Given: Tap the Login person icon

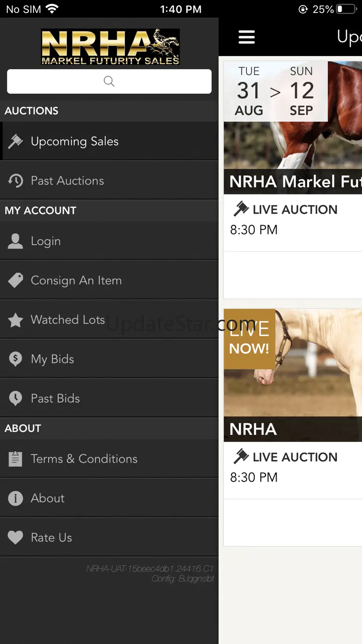Looking at the screenshot, I should point(15,241).
